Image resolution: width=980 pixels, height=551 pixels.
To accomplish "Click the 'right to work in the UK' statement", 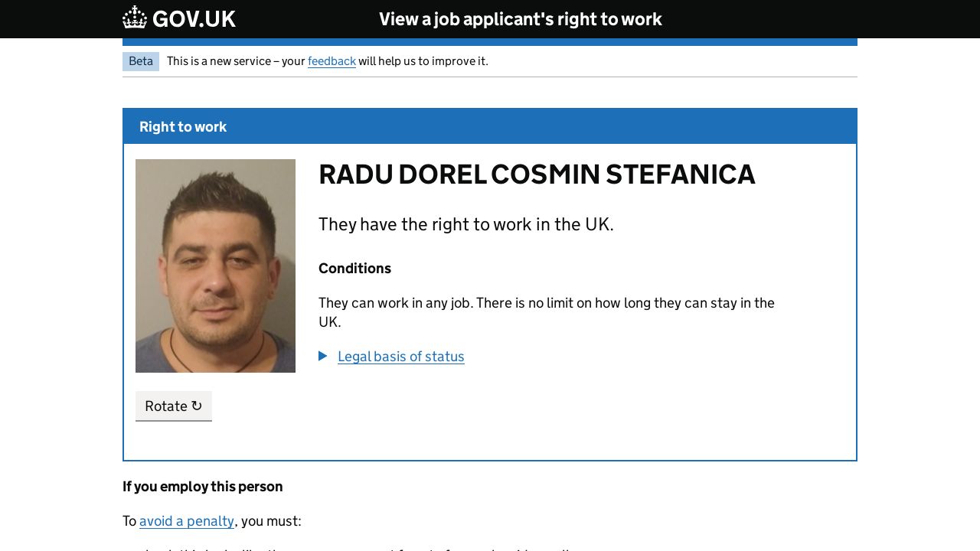I will [x=465, y=224].
